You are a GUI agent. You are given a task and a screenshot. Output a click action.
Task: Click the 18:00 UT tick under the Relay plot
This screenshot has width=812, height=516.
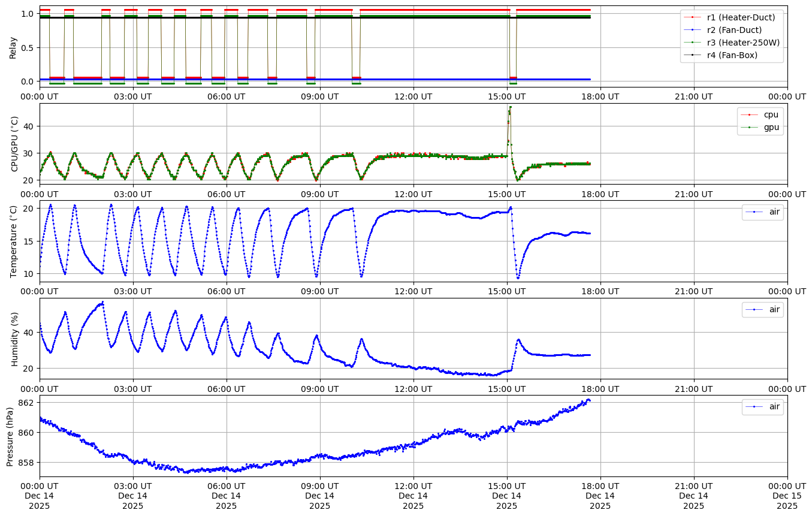click(x=600, y=96)
